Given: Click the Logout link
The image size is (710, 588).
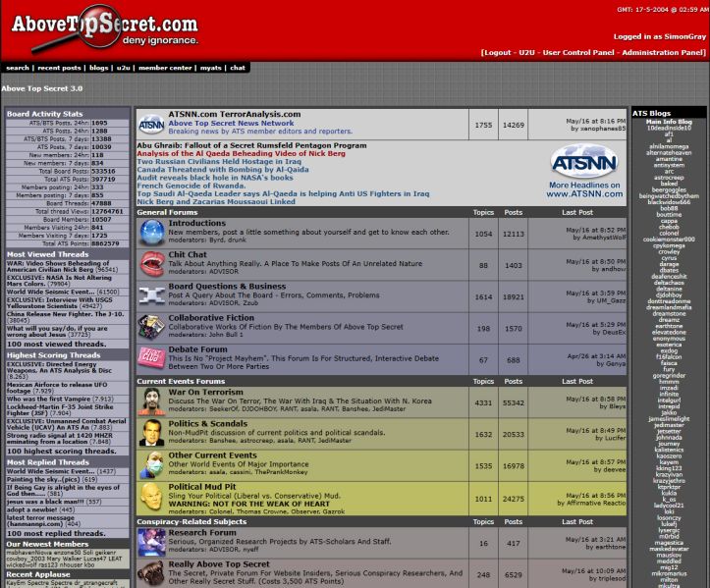Looking at the screenshot, I should pos(497,52).
